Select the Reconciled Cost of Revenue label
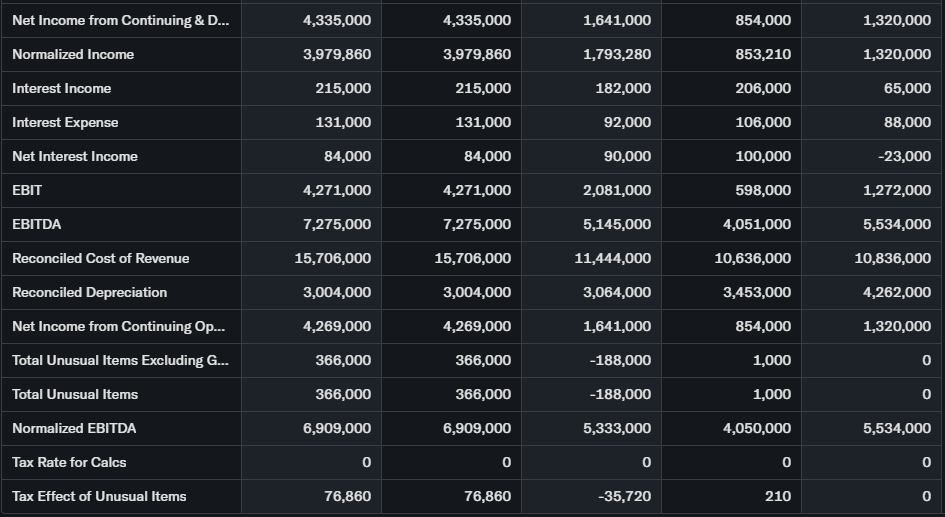The width and height of the screenshot is (945, 517). pyautogui.click(x=101, y=258)
